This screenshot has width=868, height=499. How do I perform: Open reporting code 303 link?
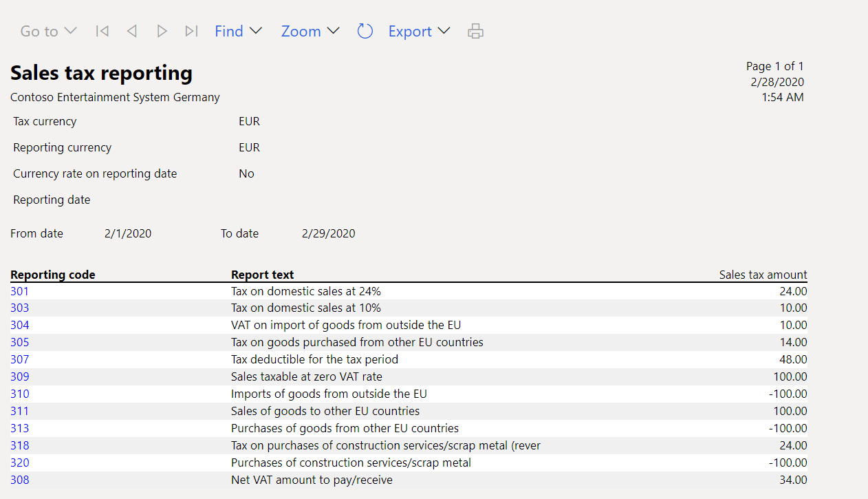click(x=20, y=308)
